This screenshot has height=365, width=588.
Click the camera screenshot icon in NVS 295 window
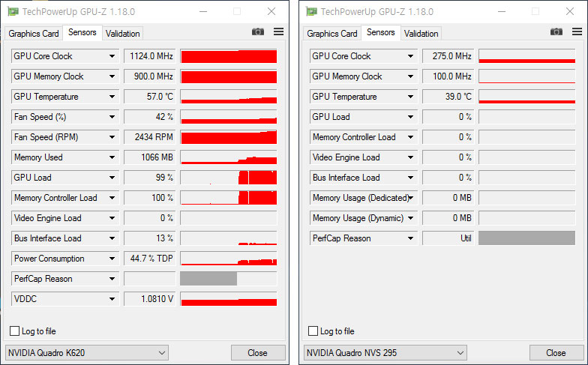556,31
